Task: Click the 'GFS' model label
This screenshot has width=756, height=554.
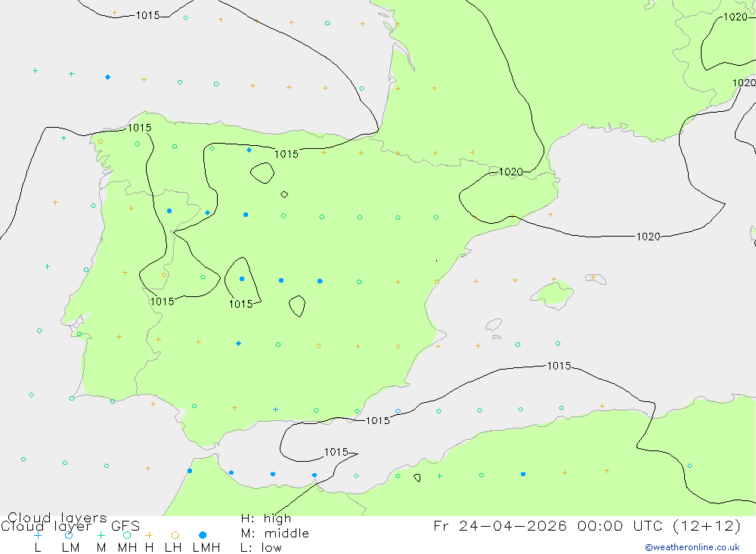Action: point(125,526)
